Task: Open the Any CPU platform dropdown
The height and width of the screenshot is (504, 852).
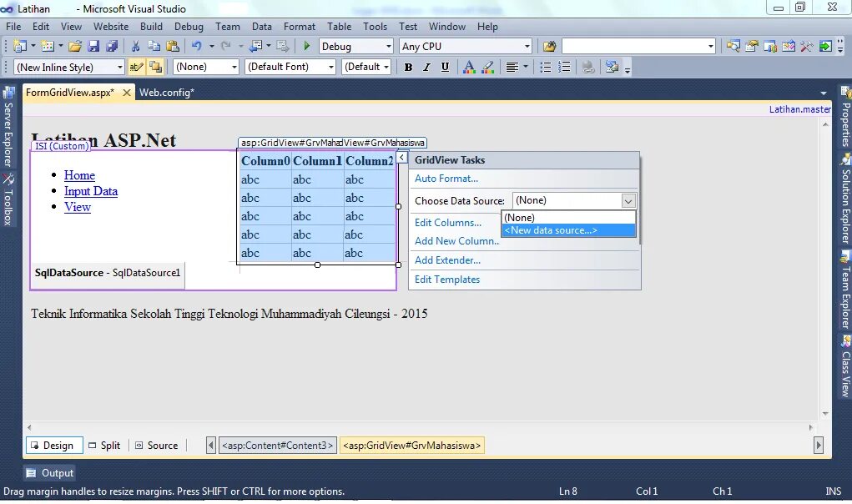Action: click(465, 47)
